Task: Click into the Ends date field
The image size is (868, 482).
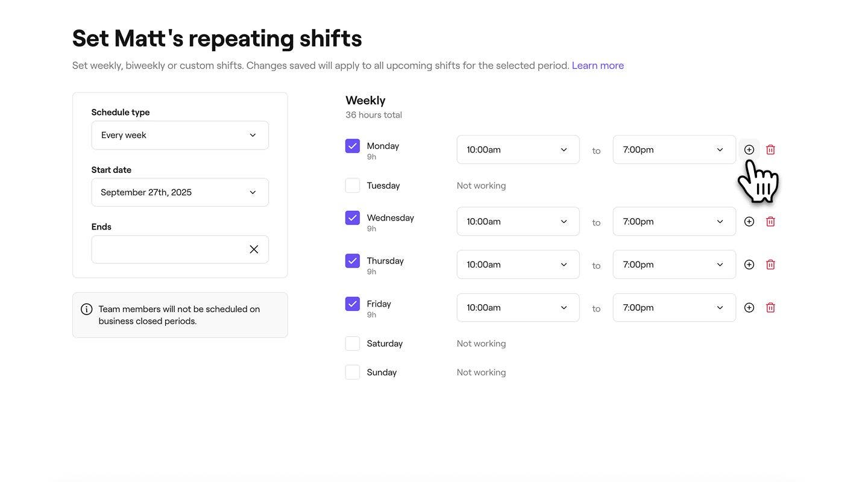Action: point(169,249)
